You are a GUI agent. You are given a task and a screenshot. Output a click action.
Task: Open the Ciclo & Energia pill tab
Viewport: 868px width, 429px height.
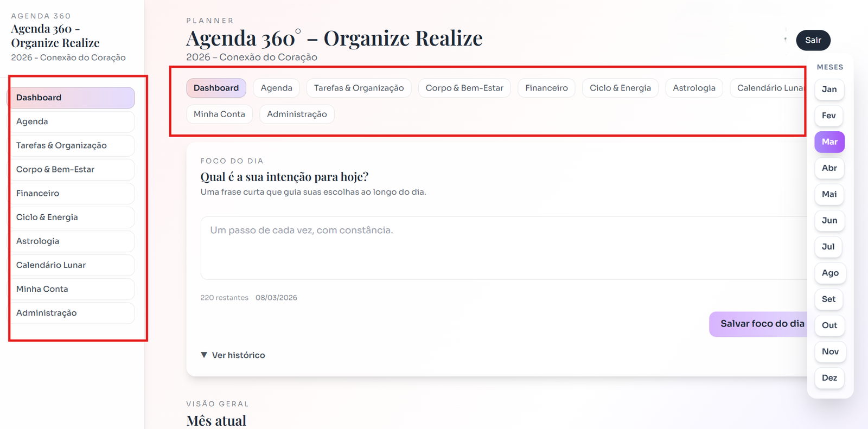click(x=620, y=88)
